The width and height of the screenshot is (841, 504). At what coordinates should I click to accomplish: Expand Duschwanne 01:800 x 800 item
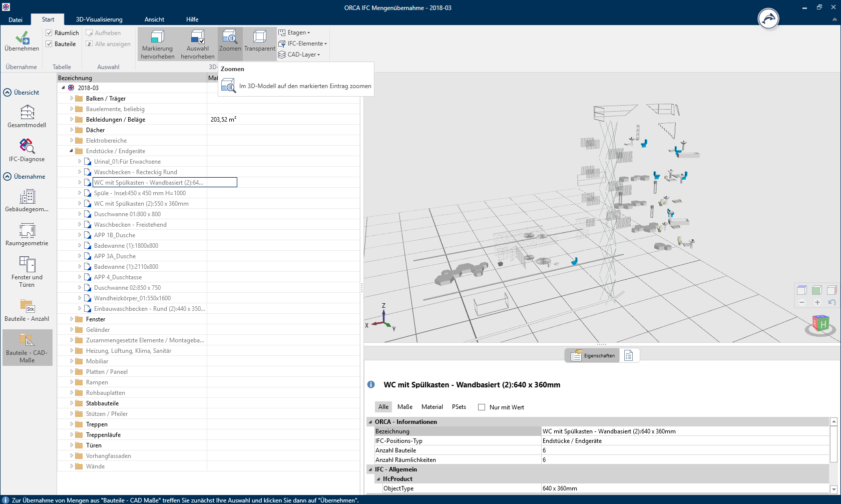80,214
